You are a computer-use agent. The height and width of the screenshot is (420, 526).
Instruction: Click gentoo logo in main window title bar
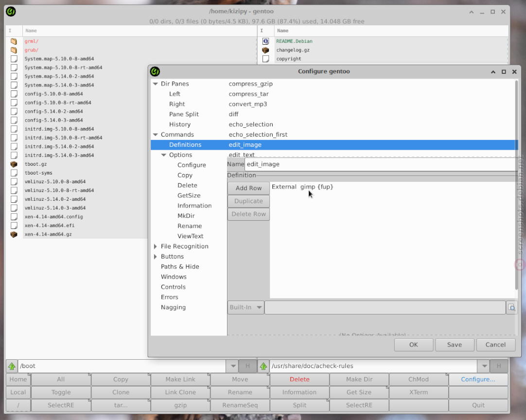pyautogui.click(x=11, y=11)
